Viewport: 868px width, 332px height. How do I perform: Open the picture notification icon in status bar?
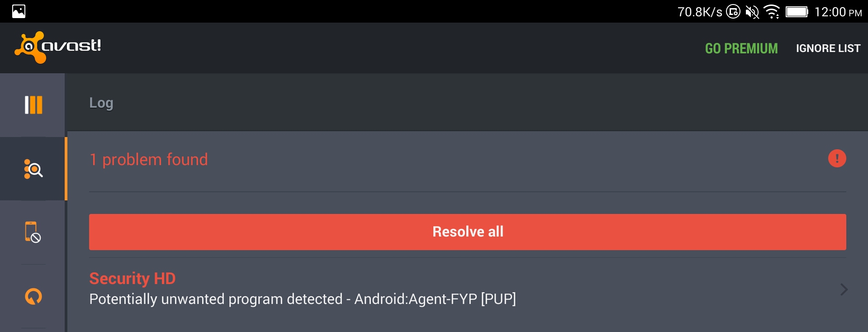coord(19,11)
